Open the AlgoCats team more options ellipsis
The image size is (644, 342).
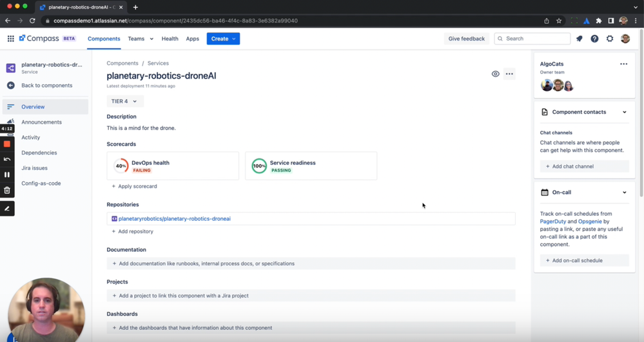pos(623,64)
